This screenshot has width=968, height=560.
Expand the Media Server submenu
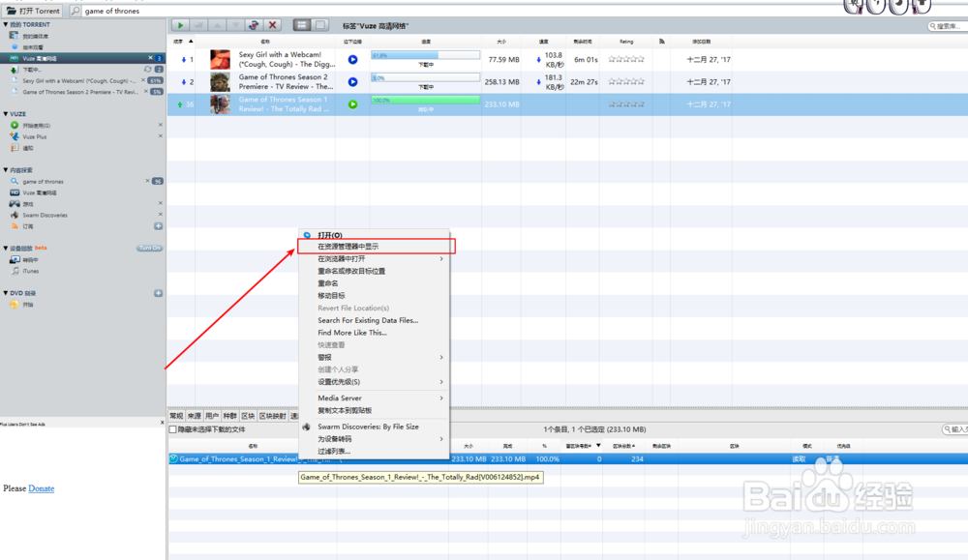[374, 398]
